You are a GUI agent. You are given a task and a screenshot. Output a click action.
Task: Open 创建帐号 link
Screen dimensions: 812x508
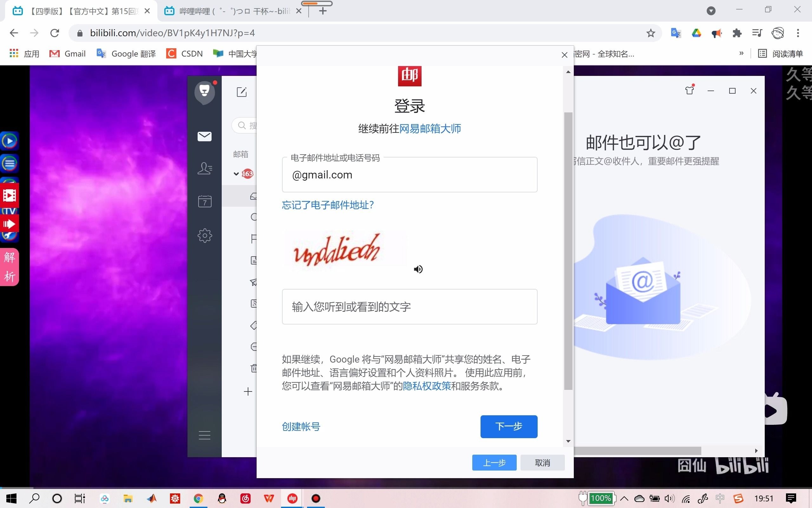[x=301, y=426]
